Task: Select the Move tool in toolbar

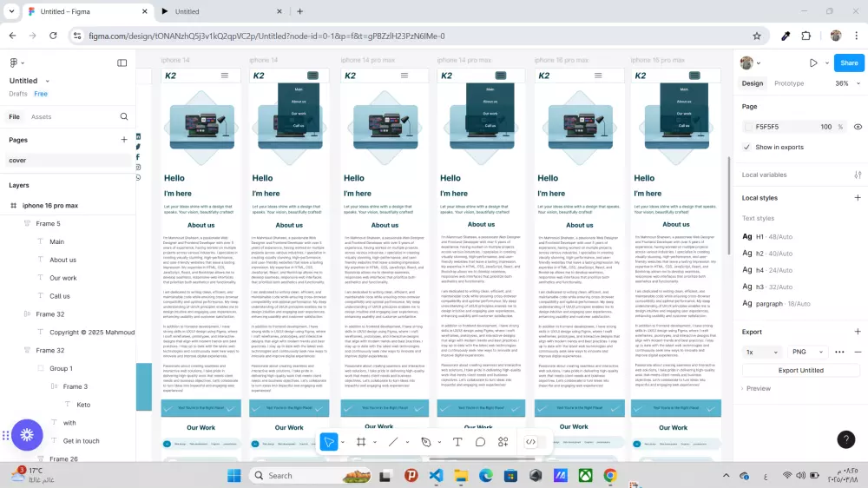Action: [x=329, y=442]
